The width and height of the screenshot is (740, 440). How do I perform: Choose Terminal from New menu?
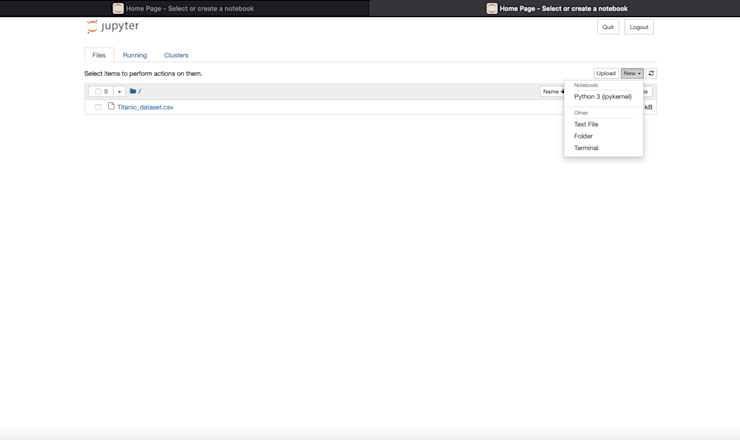[603, 148]
